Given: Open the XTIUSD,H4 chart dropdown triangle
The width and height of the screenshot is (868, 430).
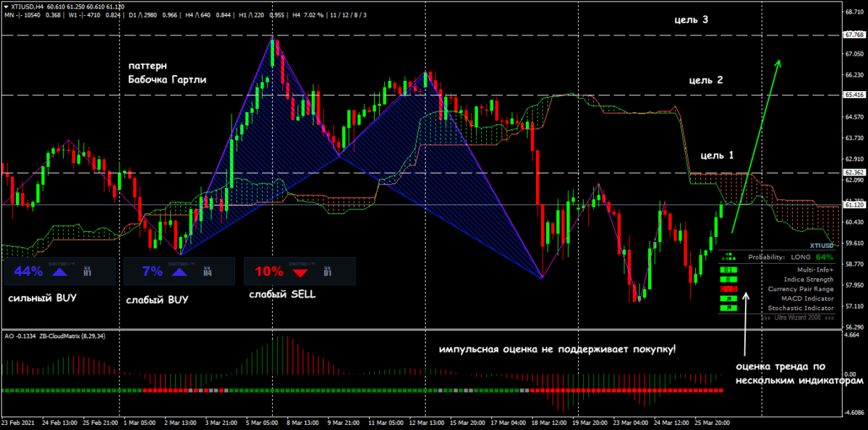Looking at the screenshot, I should point(6,6).
